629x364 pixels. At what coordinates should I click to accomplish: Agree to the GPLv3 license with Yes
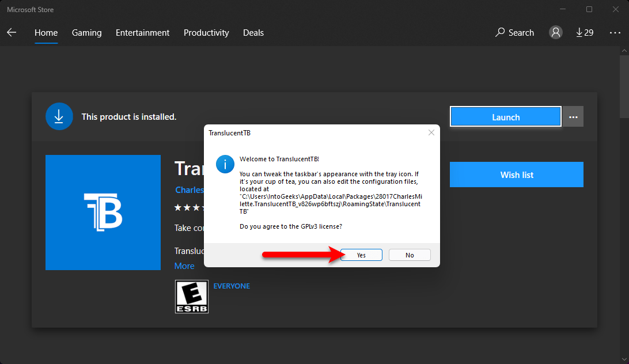pyautogui.click(x=361, y=255)
